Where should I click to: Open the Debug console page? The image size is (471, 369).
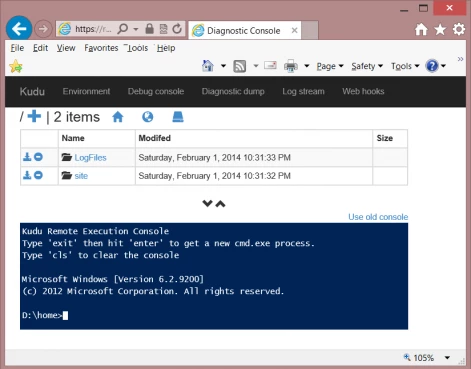point(156,91)
